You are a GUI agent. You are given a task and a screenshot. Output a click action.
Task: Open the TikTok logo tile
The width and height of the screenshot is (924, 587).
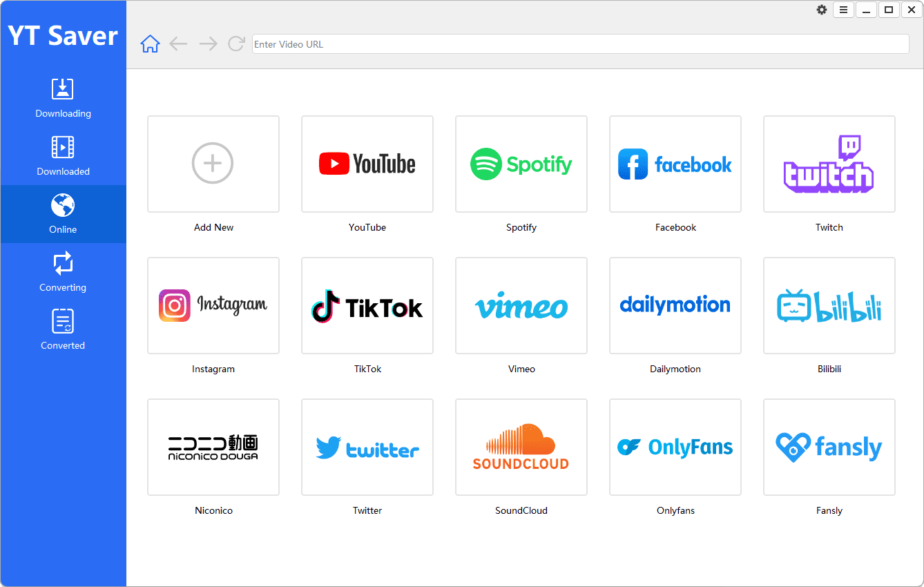pyautogui.click(x=367, y=306)
